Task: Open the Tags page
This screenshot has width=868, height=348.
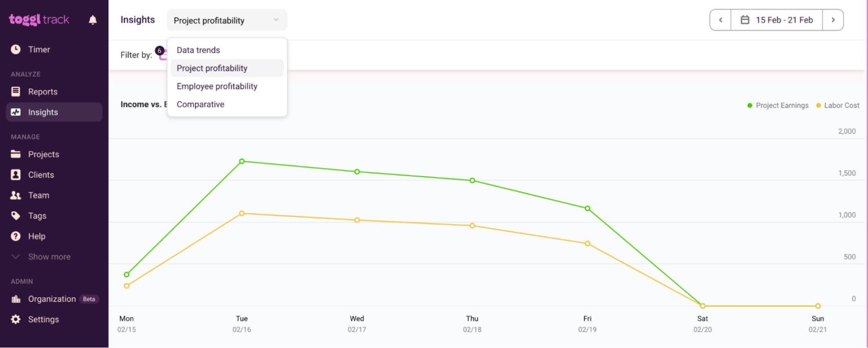Action: pos(37,215)
